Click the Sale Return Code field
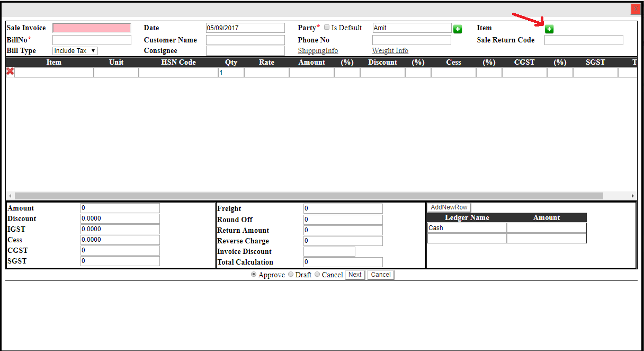The width and height of the screenshot is (644, 351). pyautogui.click(x=584, y=40)
